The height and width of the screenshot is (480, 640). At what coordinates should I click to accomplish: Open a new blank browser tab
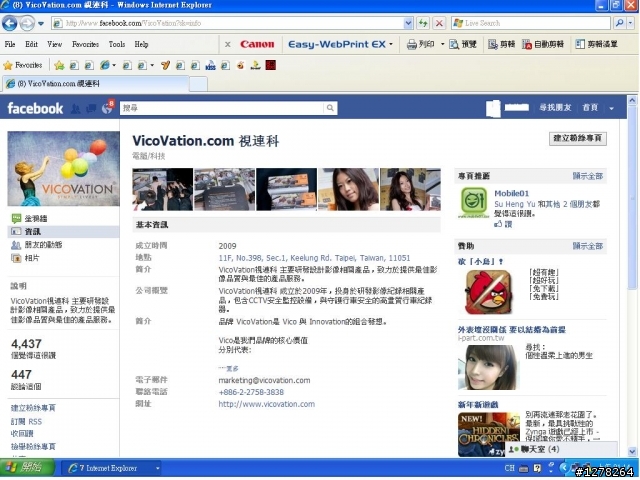pyautogui.click(x=198, y=84)
